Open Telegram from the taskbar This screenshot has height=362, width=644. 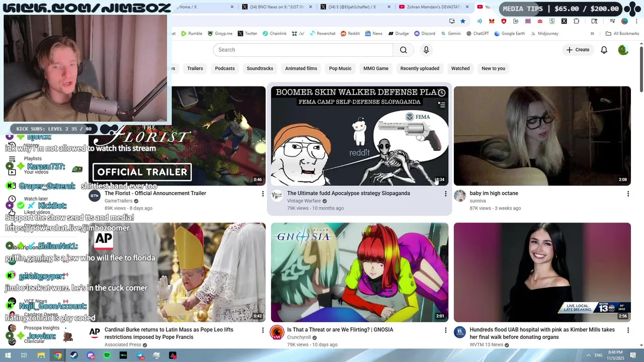pos(140,355)
